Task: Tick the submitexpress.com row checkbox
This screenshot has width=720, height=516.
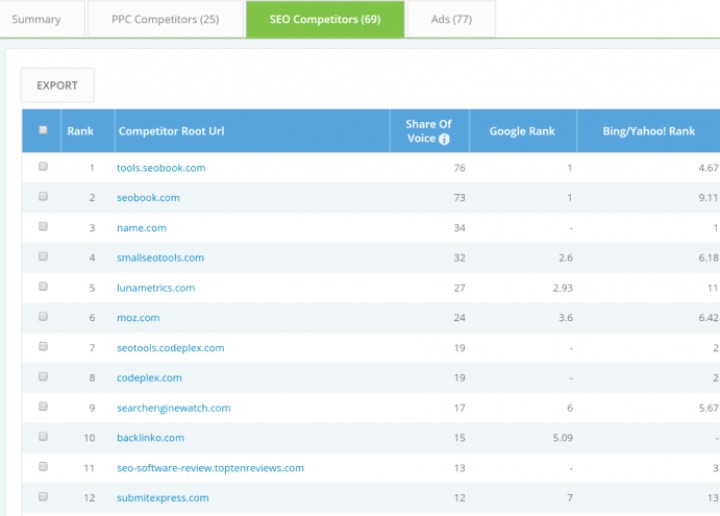Action: [x=43, y=496]
